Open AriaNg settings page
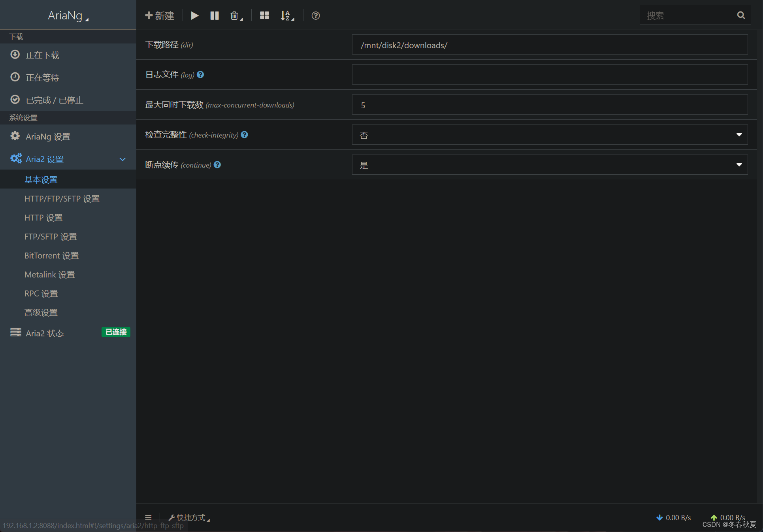This screenshot has height=532, width=763. (x=68, y=136)
